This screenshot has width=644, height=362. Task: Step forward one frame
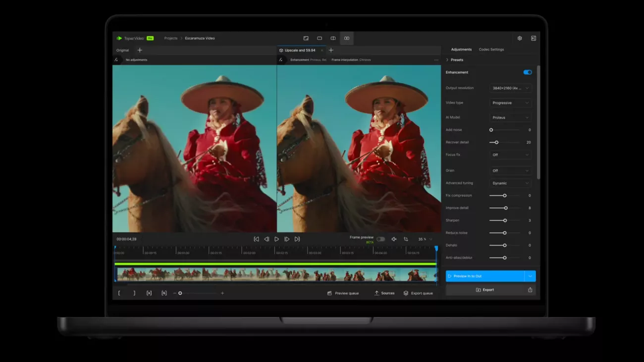click(287, 239)
